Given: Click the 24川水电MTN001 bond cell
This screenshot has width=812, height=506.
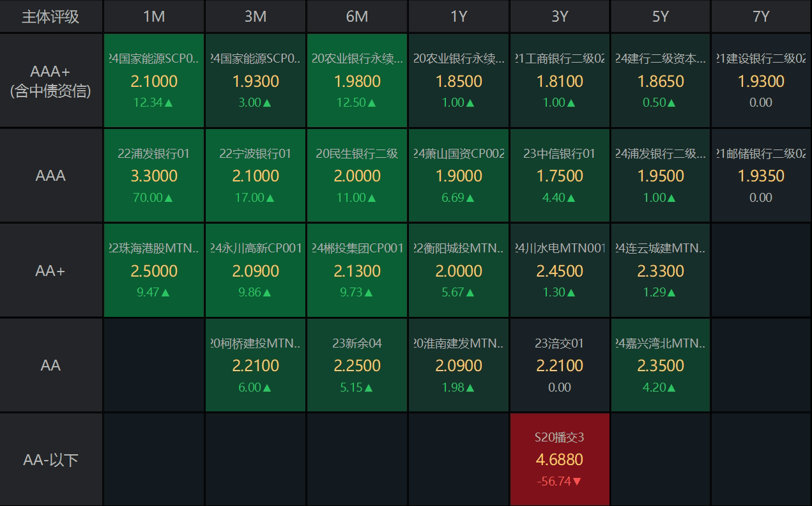Looking at the screenshot, I should (x=560, y=270).
